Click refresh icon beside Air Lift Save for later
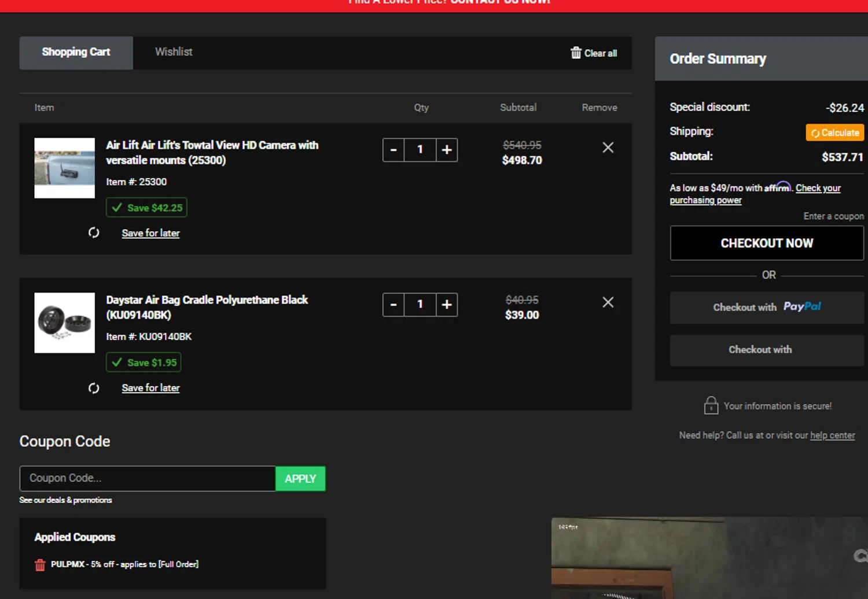 (x=94, y=232)
